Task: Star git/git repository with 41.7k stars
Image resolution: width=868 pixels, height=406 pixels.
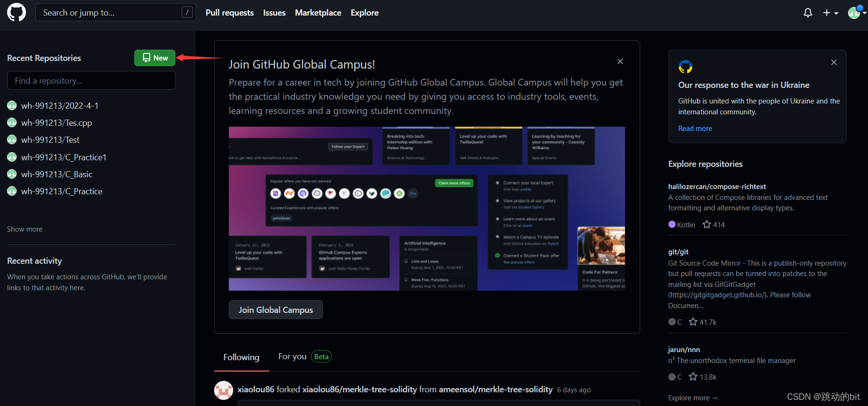Action: 703,322
